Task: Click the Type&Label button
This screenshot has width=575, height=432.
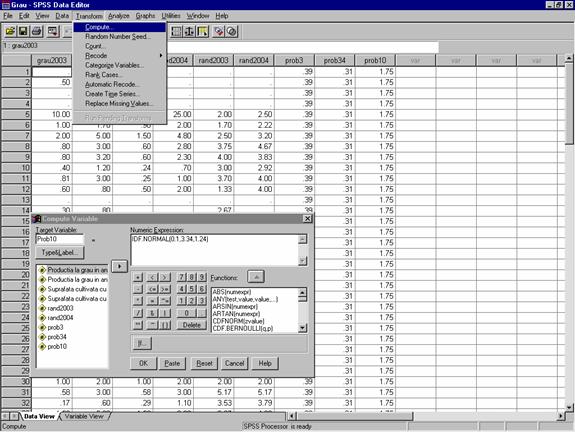Action: click(60, 253)
